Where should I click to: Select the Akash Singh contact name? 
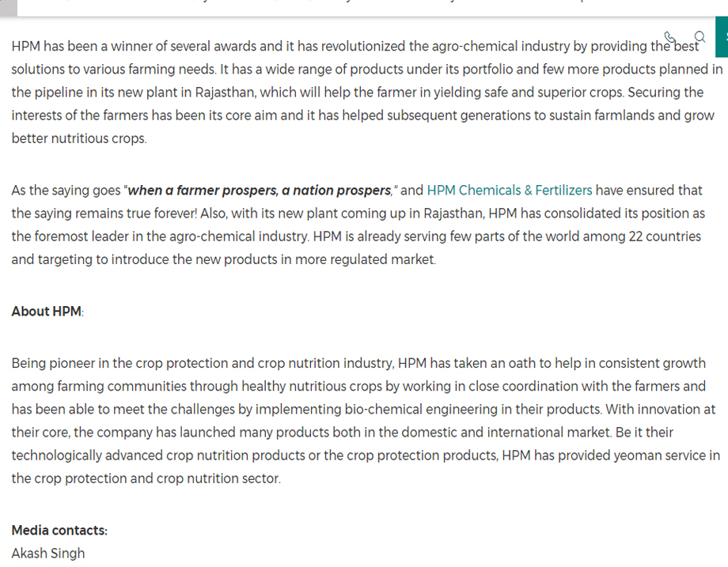48,553
